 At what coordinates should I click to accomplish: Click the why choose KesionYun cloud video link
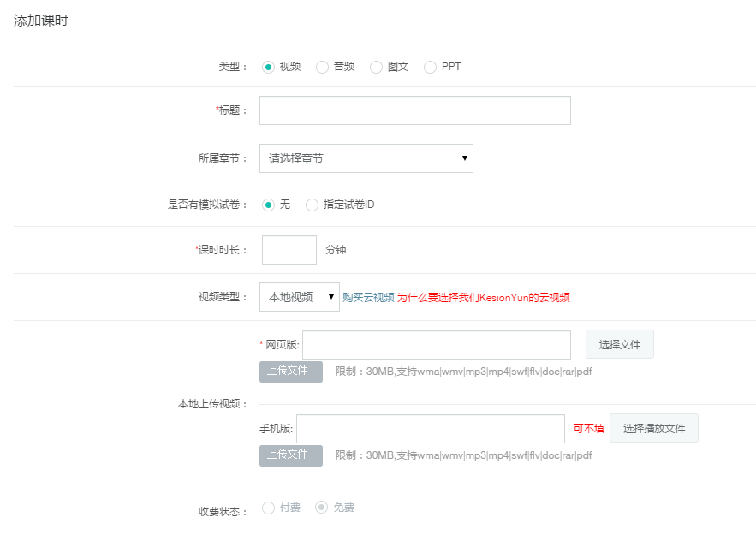(484, 298)
